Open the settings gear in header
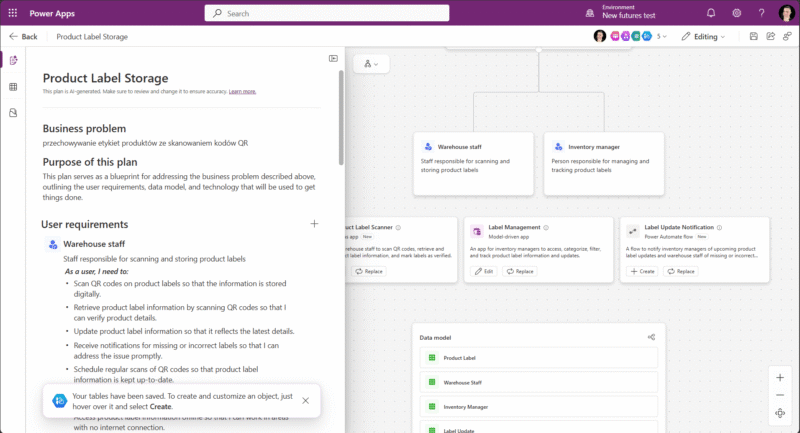The image size is (800, 433). [737, 13]
